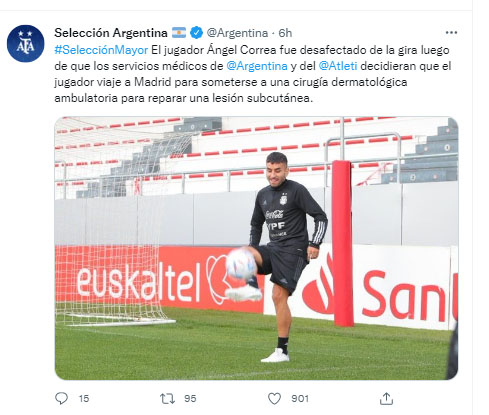Viewport: 489px width, 415px height.
Task: Open the three-dot more options menu
Action: click(451, 33)
